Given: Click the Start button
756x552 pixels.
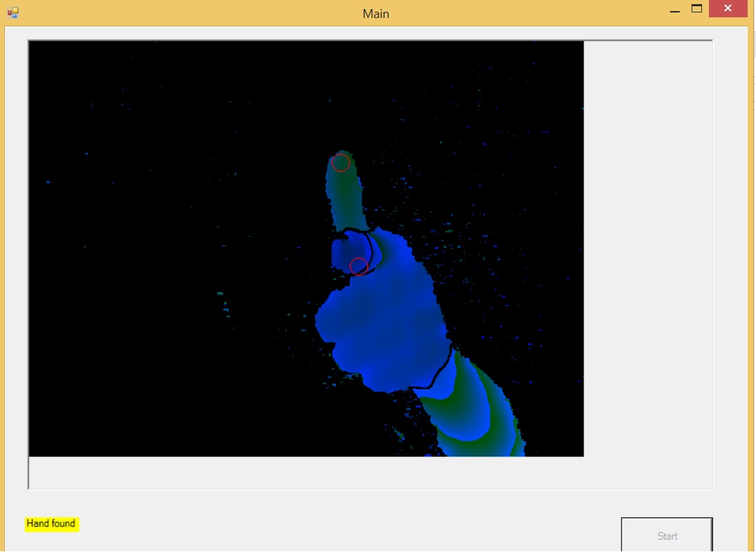Looking at the screenshot, I should click(667, 535).
